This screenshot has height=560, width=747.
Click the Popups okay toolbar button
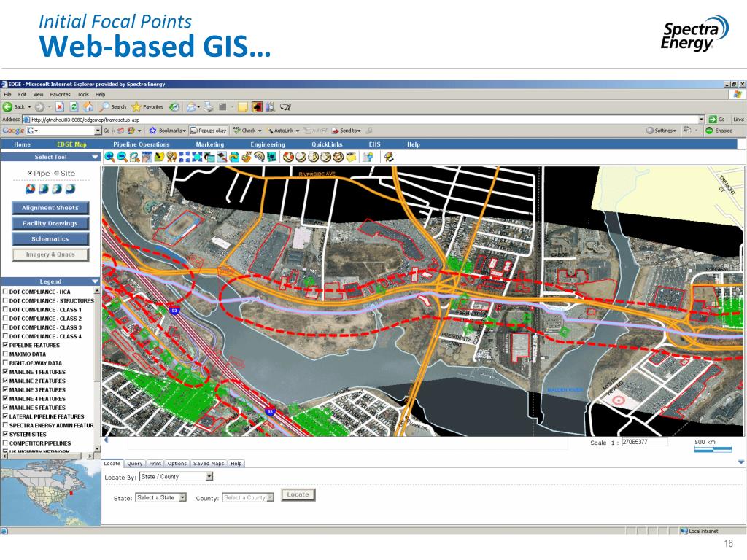(x=208, y=131)
